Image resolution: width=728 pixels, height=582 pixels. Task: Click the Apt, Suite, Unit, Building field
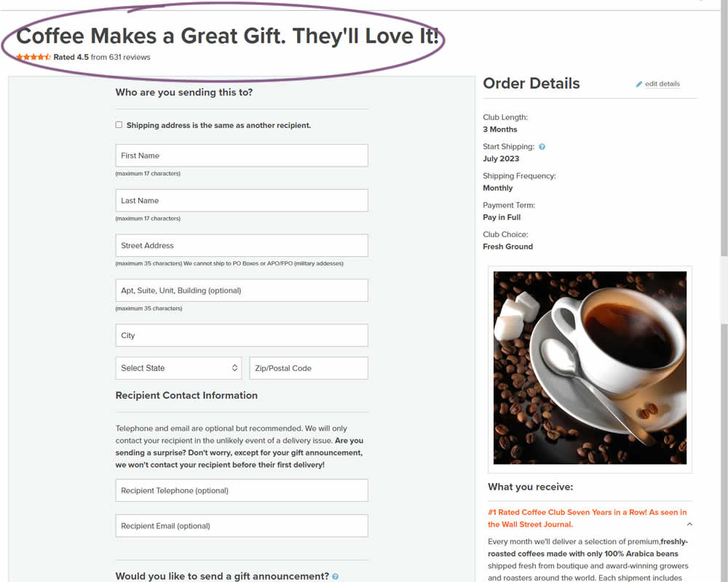click(x=242, y=290)
